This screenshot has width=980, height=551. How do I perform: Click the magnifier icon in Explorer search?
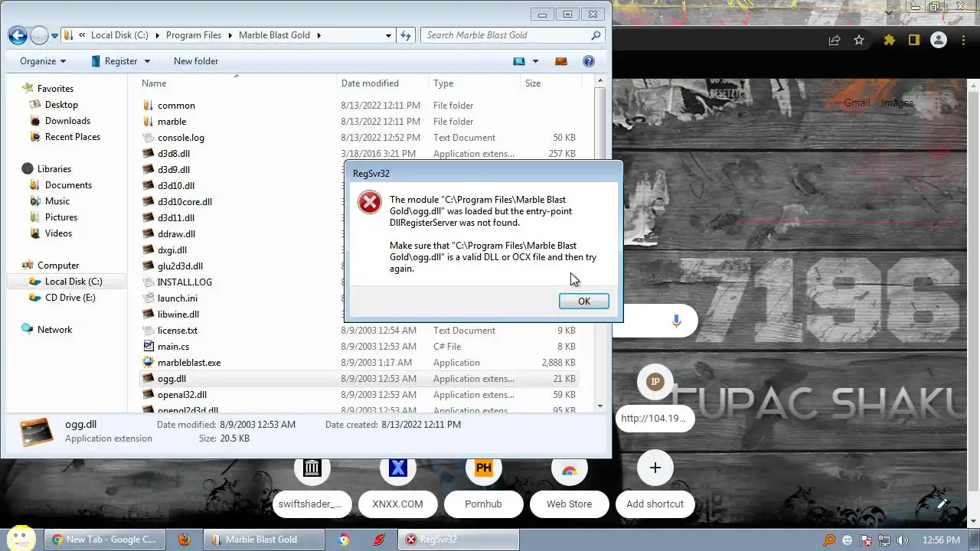click(596, 35)
